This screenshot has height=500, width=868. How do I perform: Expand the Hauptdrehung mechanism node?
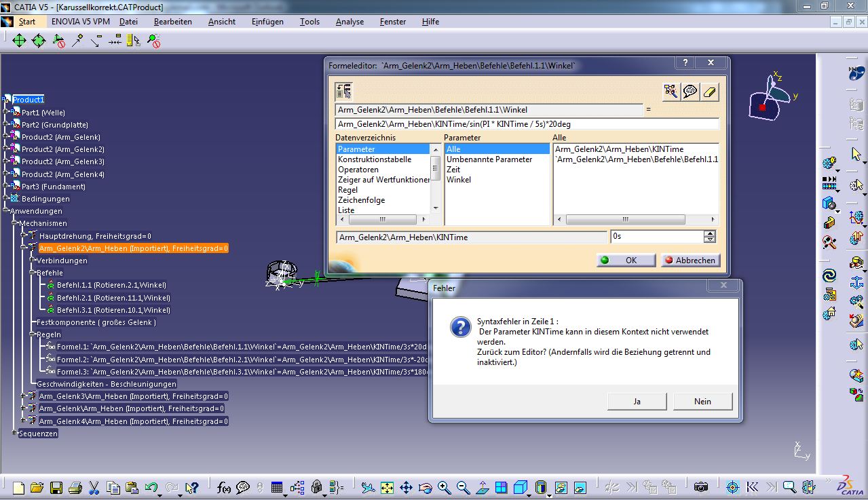pos(23,235)
